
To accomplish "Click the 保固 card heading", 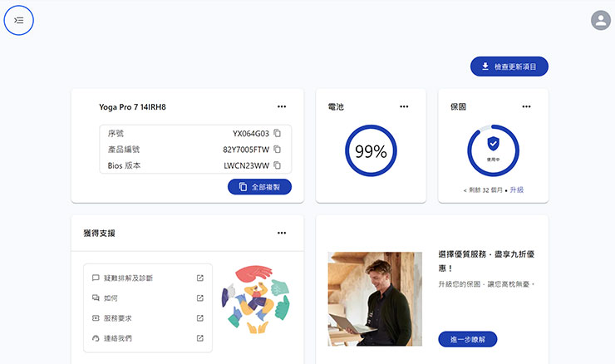I will [x=458, y=106].
